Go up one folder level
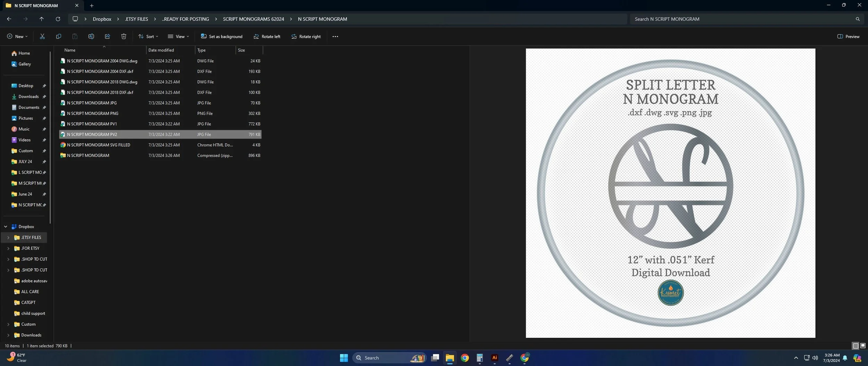Screen dimensions: 868x366 [41, 19]
